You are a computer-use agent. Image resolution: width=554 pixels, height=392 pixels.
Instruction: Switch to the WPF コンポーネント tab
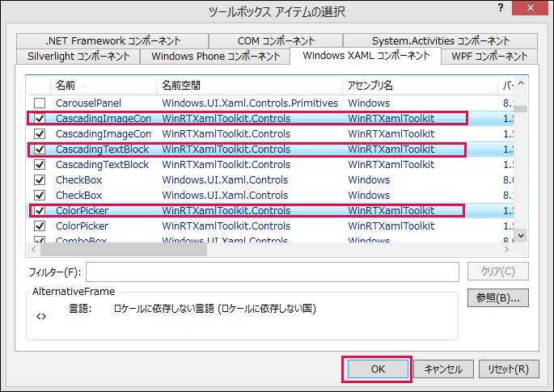click(489, 57)
